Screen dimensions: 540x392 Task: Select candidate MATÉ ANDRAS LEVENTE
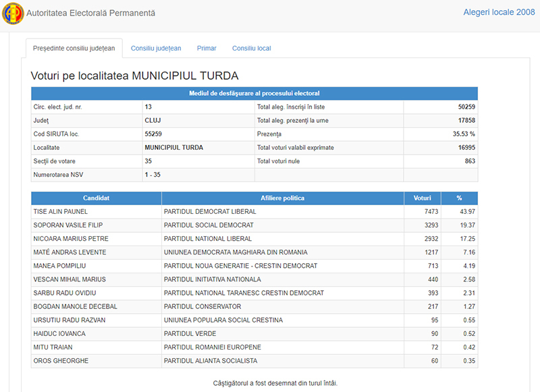click(x=70, y=252)
